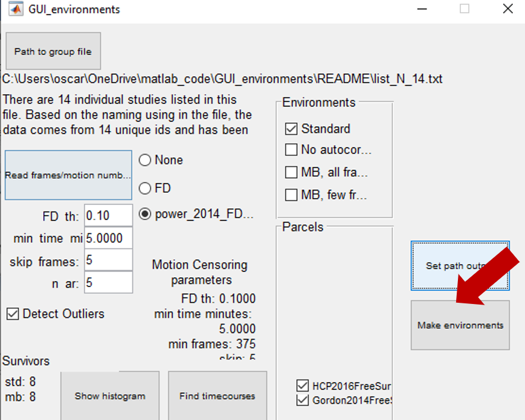Select the None radio button
Screen dimensions: 525x420
click(x=145, y=160)
